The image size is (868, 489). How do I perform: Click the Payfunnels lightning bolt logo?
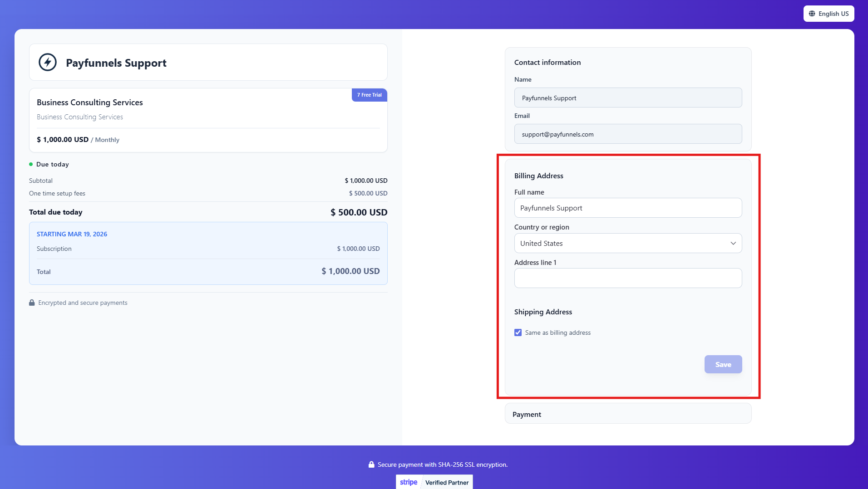48,62
